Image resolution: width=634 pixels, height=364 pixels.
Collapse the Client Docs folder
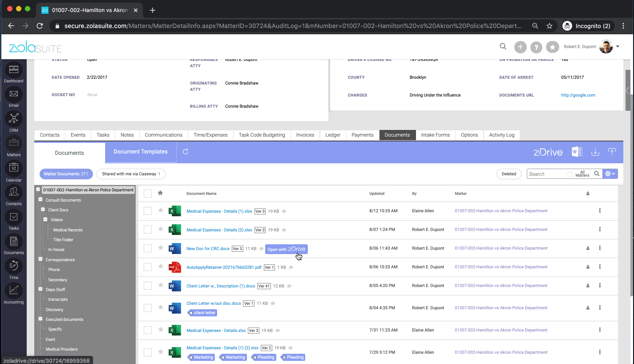tap(43, 210)
